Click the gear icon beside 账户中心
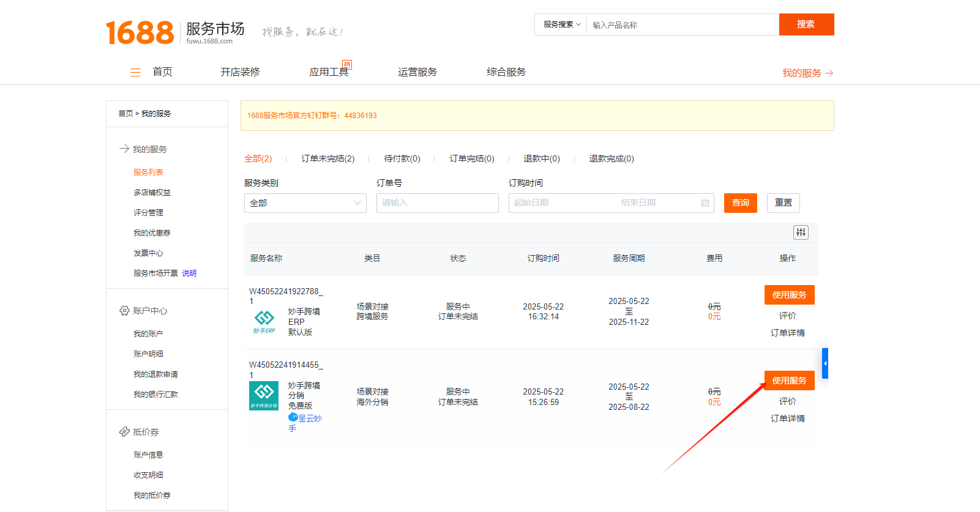 124,311
